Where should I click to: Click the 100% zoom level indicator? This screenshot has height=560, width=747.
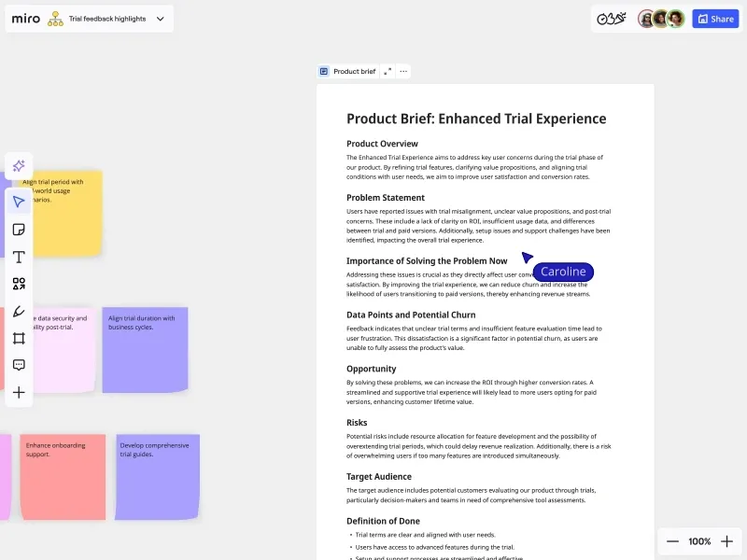(x=699, y=541)
